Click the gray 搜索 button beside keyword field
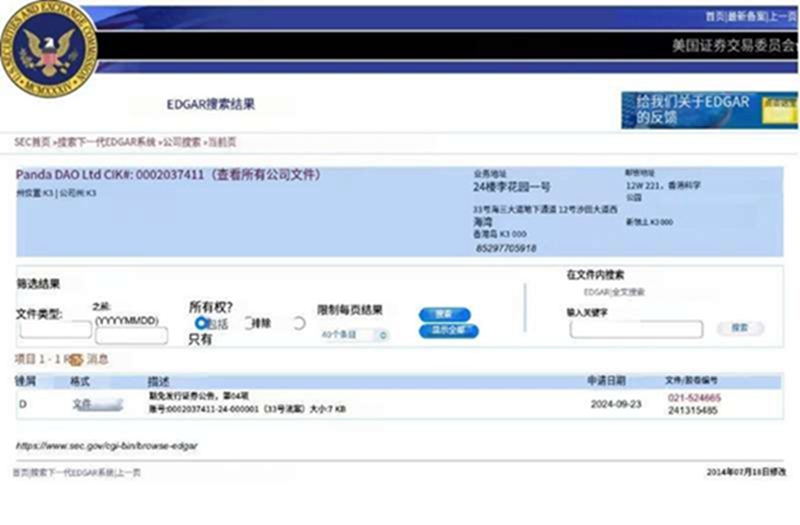 pyautogui.click(x=740, y=328)
